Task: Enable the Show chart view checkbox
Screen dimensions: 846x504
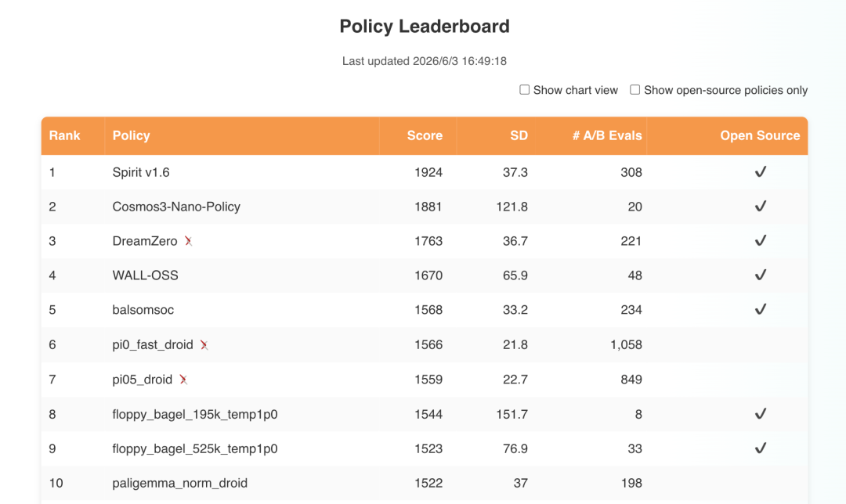Action: (x=524, y=89)
